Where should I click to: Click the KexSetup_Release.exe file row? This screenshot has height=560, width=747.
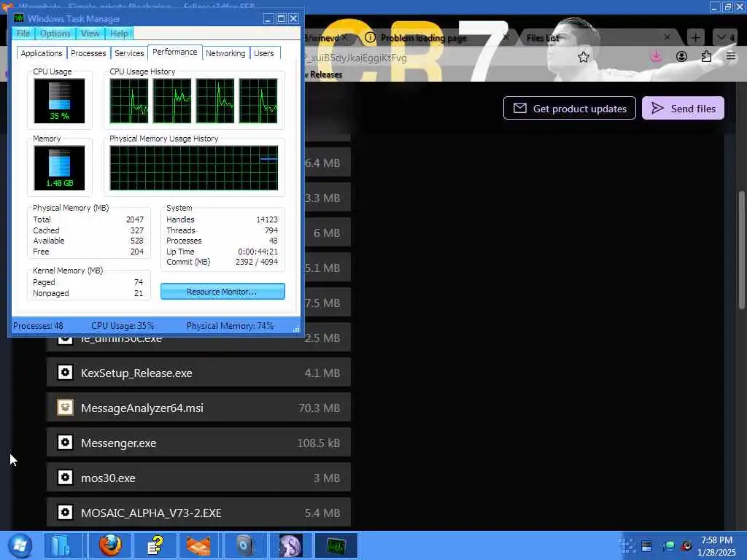pos(198,373)
